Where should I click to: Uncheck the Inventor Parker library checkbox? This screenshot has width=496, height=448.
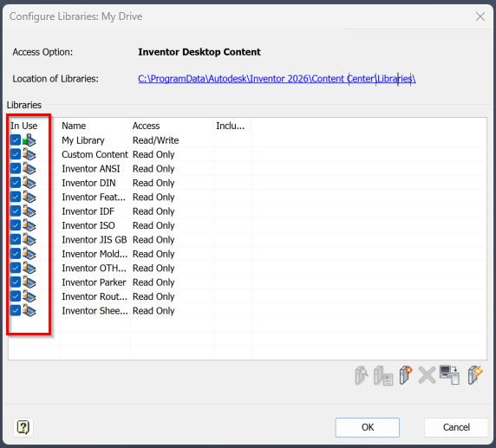pos(16,282)
